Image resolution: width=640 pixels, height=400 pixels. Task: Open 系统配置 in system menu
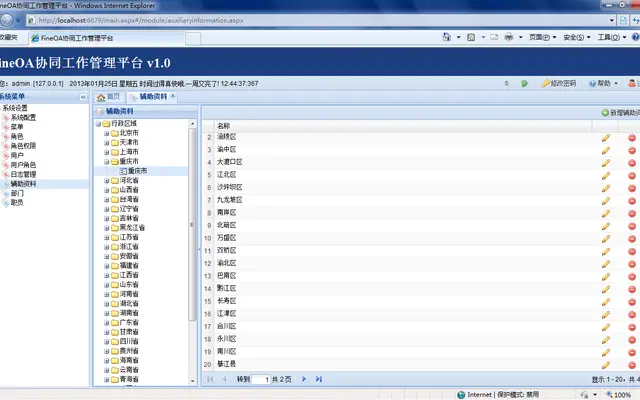[23, 118]
